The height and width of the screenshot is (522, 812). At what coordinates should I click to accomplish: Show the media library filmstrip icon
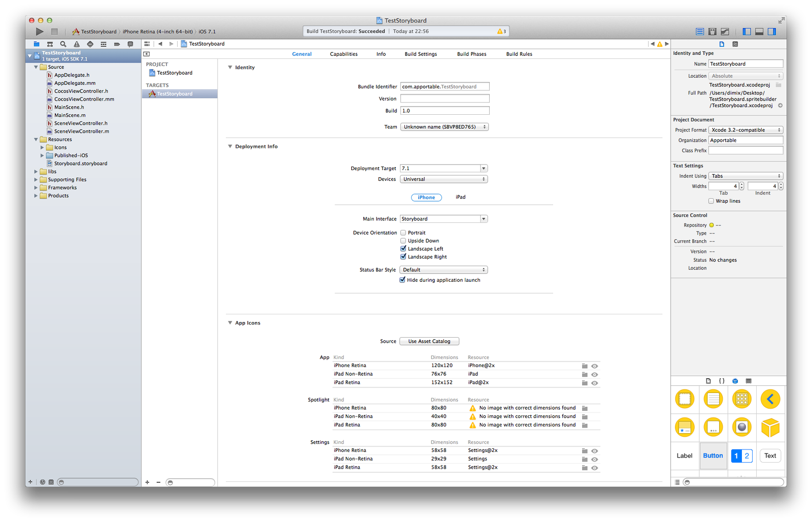(x=749, y=381)
